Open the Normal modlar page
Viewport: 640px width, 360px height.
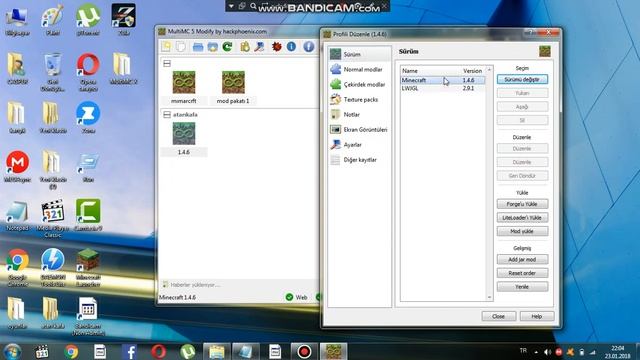(359, 69)
